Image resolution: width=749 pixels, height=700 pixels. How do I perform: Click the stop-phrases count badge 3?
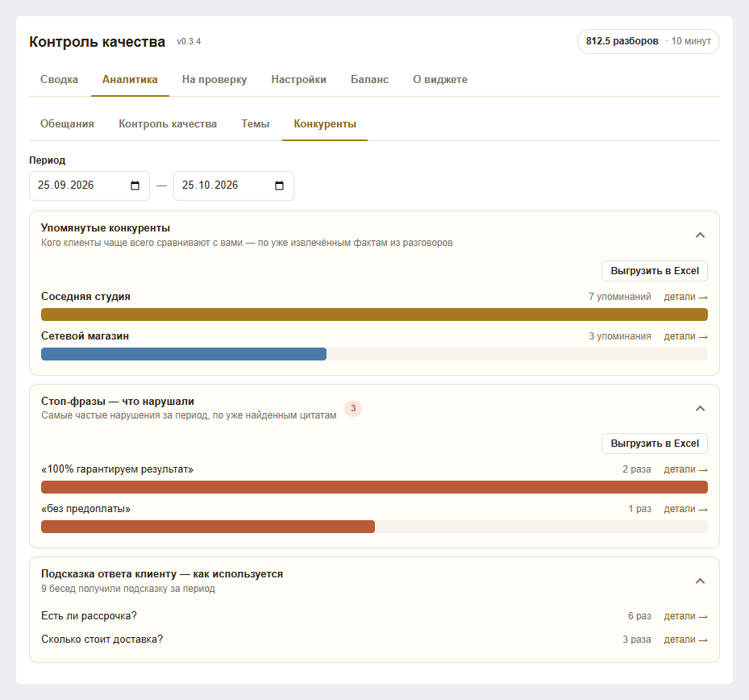point(353,409)
